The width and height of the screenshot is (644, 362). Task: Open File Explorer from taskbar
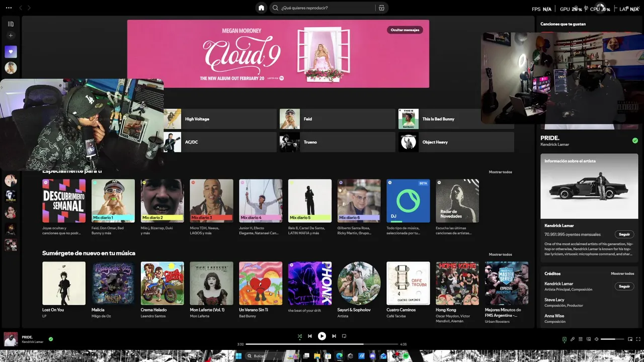coord(317,356)
